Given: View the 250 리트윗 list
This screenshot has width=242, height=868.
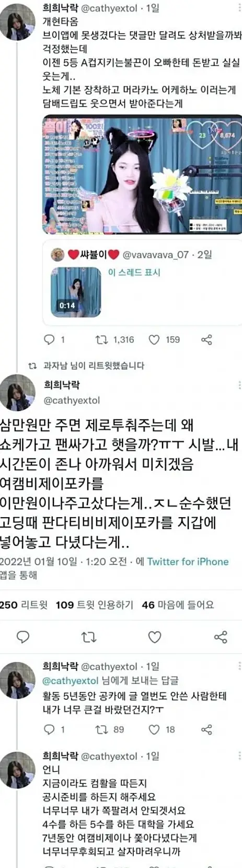Looking at the screenshot, I should pyautogui.click(x=24, y=605).
